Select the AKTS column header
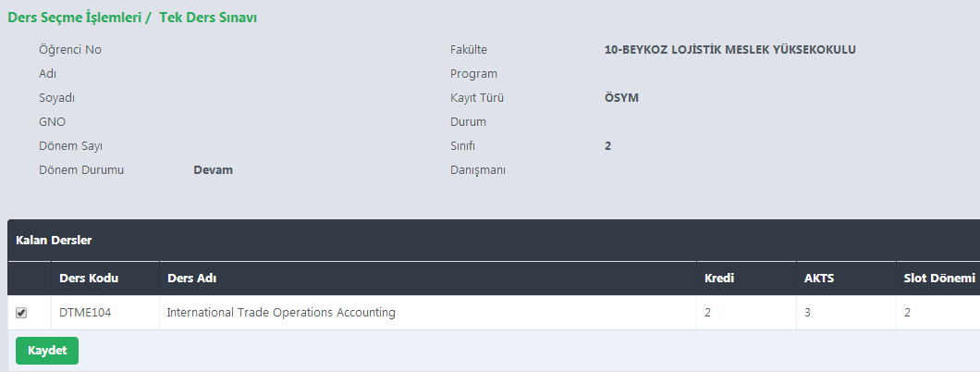The image size is (980, 372). click(819, 279)
